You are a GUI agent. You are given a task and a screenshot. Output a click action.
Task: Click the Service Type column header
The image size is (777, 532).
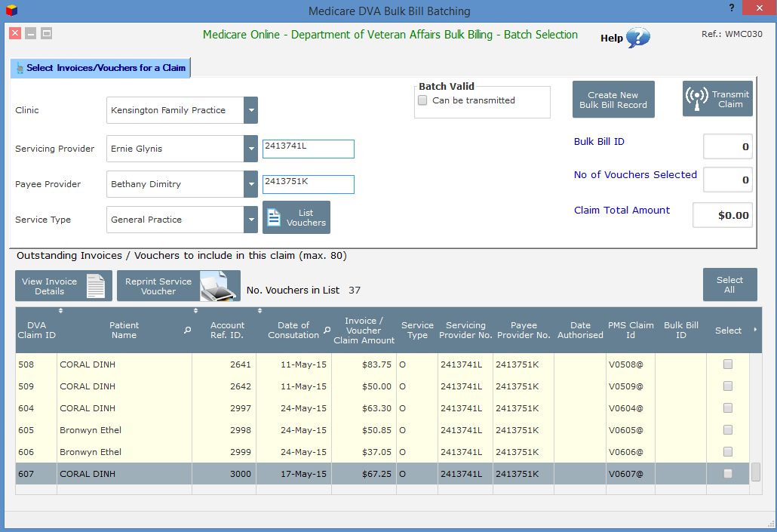click(x=417, y=331)
